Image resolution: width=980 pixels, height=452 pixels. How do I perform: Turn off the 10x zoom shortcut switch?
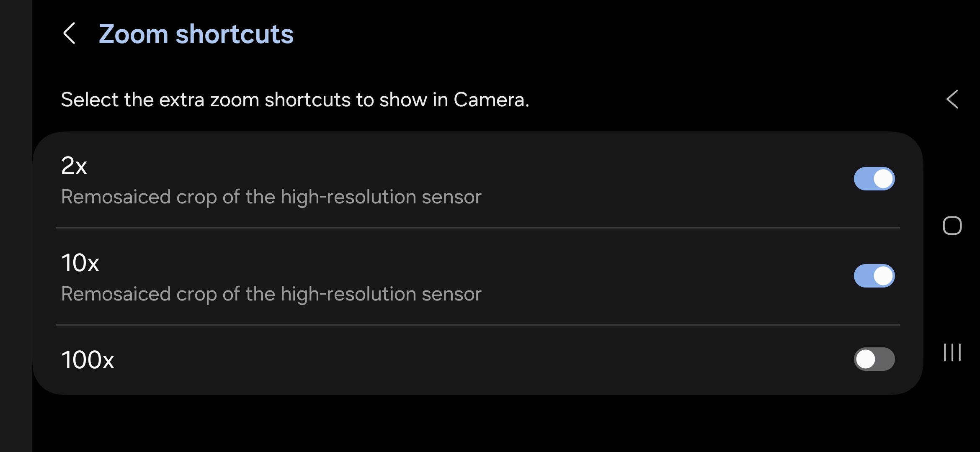pos(874,276)
